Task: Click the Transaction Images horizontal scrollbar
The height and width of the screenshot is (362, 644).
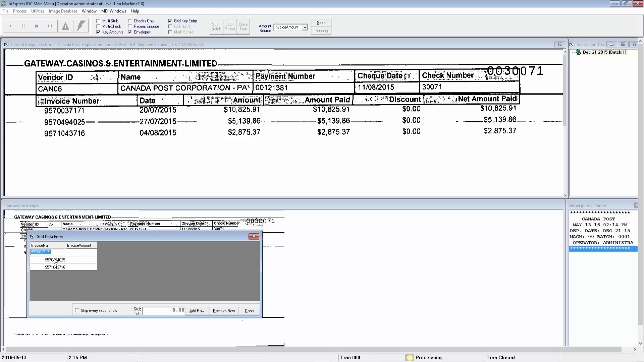Action: (x=314, y=349)
